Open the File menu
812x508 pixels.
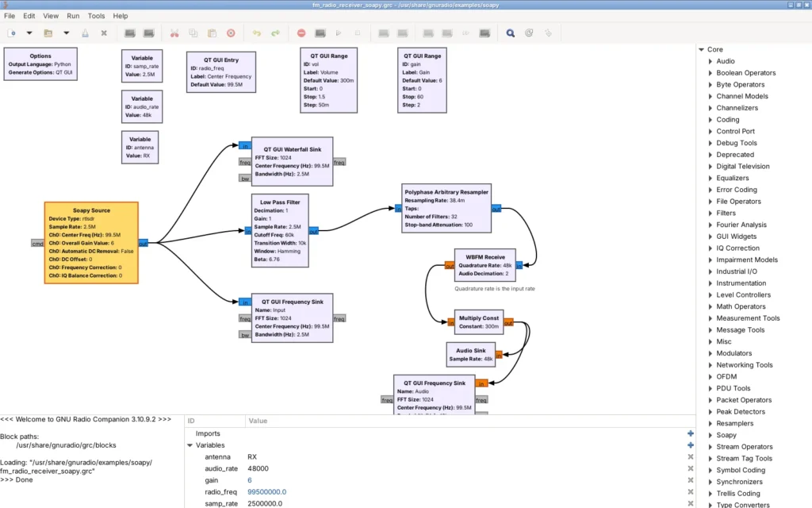(10, 16)
